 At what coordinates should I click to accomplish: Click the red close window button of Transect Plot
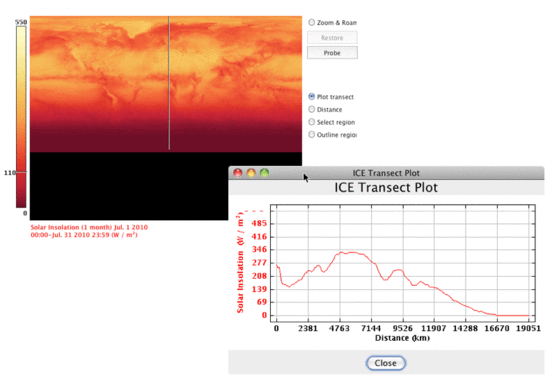pyautogui.click(x=238, y=173)
